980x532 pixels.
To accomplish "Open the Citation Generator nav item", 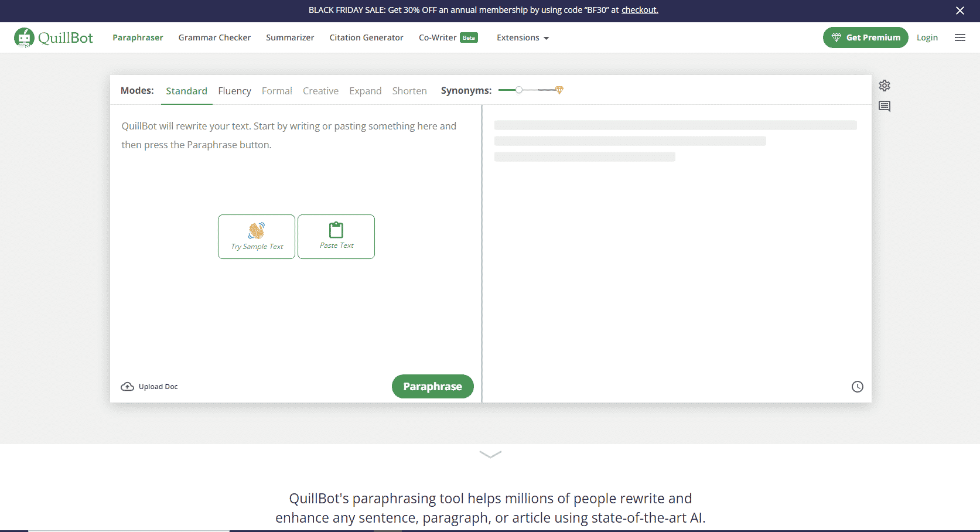I will click(x=366, y=37).
